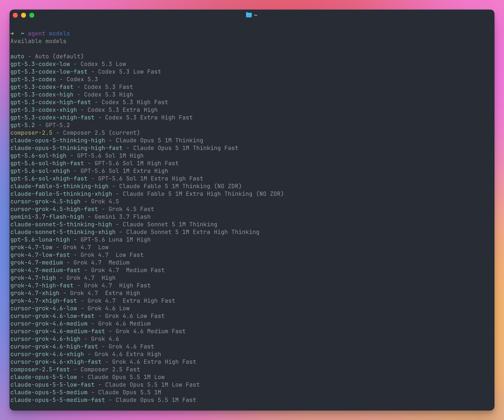This screenshot has width=504, height=420.
Task: Click the highlighted 'composer-2.5' current model
Action: [x=31, y=133]
